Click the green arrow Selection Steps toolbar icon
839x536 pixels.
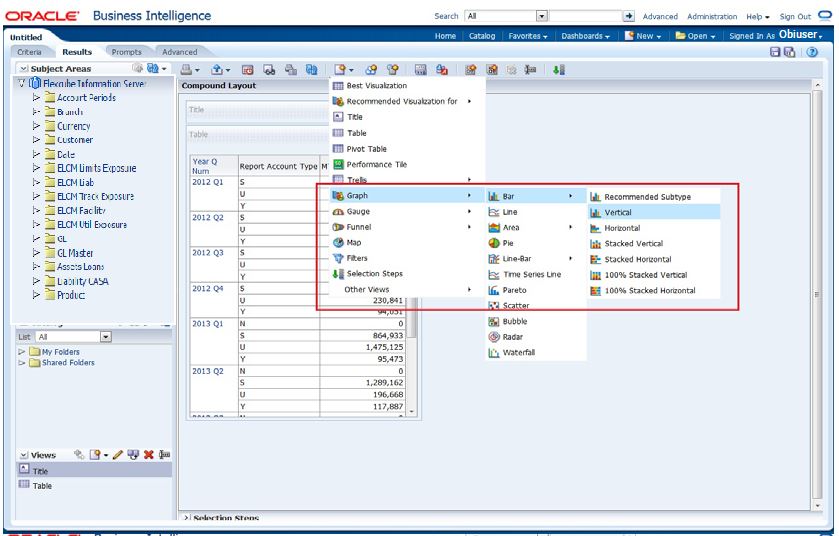559,70
